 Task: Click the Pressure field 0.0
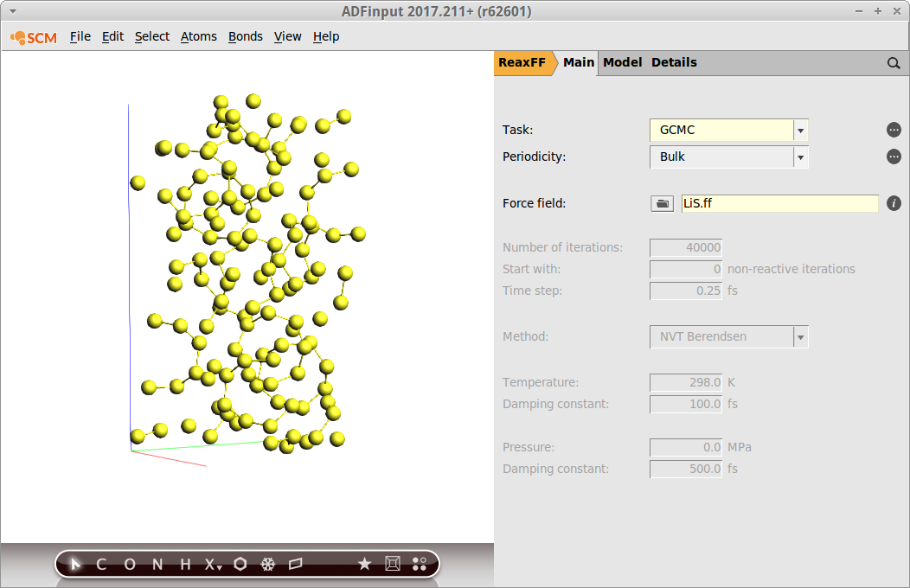pyautogui.click(x=686, y=448)
